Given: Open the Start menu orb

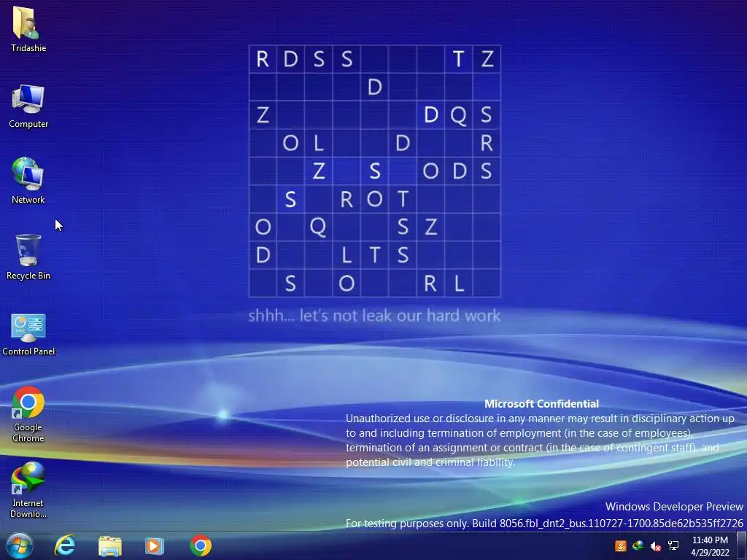Looking at the screenshot, I should tap(20, 545).
